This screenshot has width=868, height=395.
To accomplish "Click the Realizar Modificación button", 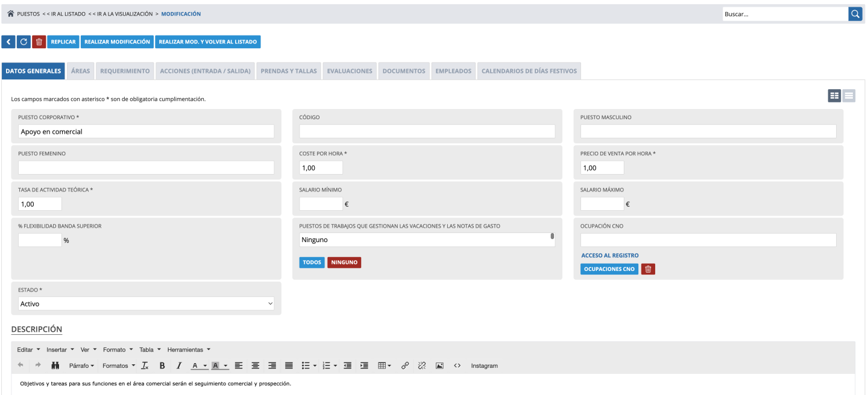I will pyautogui.click(x=117, y=42).
